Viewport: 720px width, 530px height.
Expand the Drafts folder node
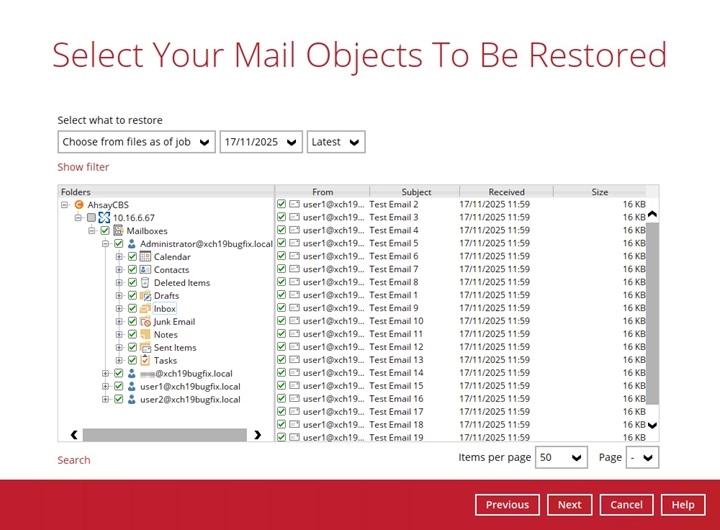[x=119, y=295]
